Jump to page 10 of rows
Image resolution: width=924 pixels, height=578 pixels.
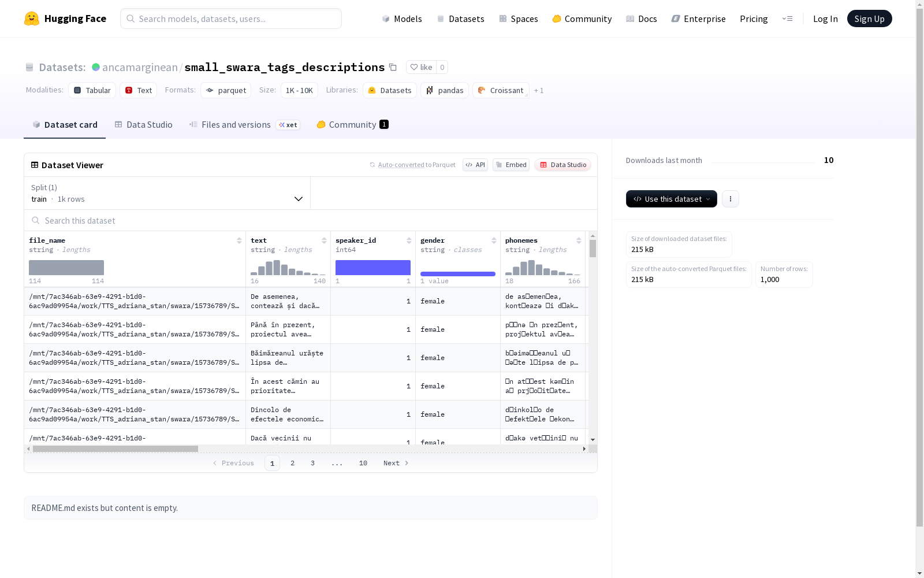pyautogui.click(x=363, y=463)
